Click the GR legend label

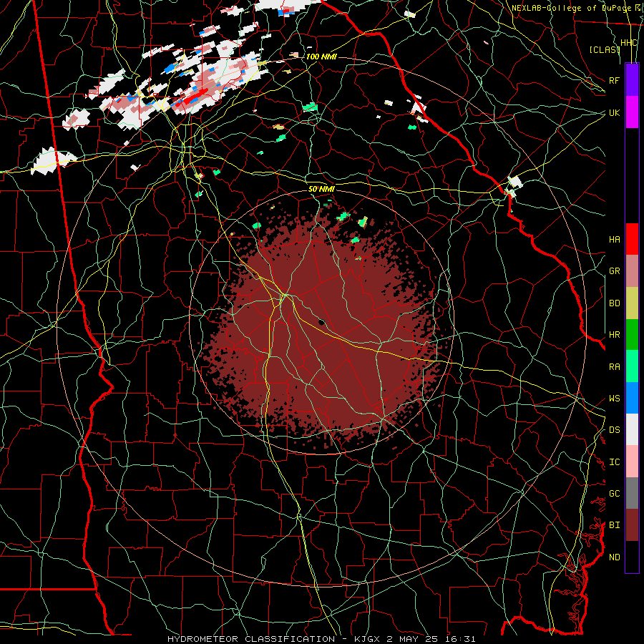click(x=614, y=271)
